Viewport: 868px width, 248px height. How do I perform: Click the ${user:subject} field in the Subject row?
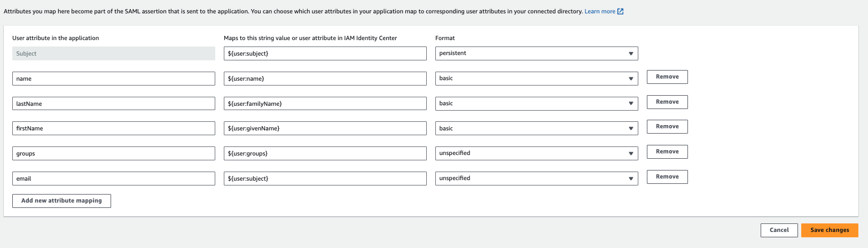tap(325, 53)
